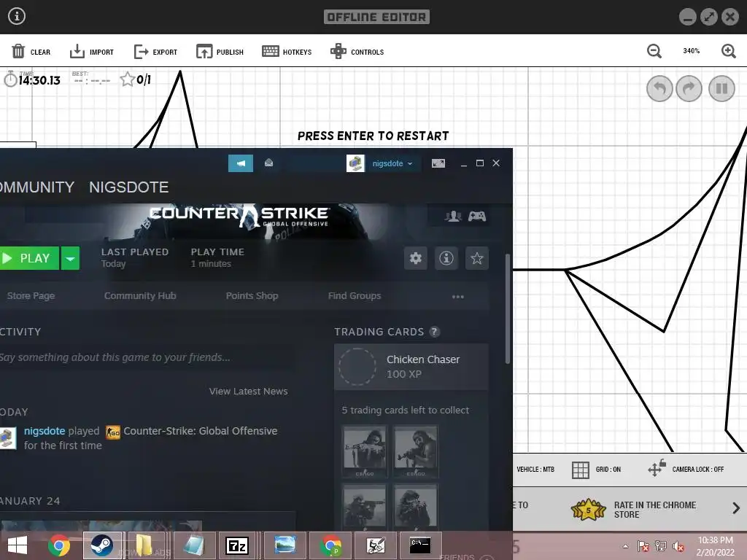
Task: Click activity say something text field
Action: pos(147,357)
